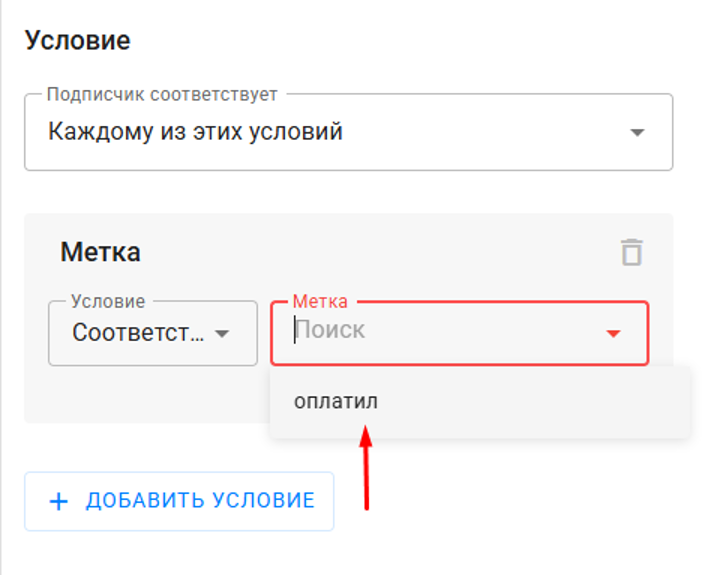Click the red Метка field label
The image size is (702, 576).
coord(320,301)
